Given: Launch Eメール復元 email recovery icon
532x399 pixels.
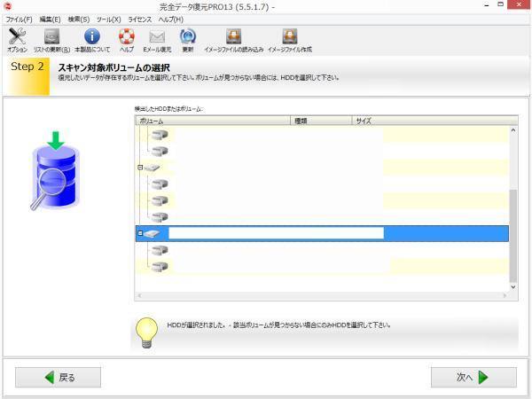Looking at the screenshot, I should pos(156,36).
